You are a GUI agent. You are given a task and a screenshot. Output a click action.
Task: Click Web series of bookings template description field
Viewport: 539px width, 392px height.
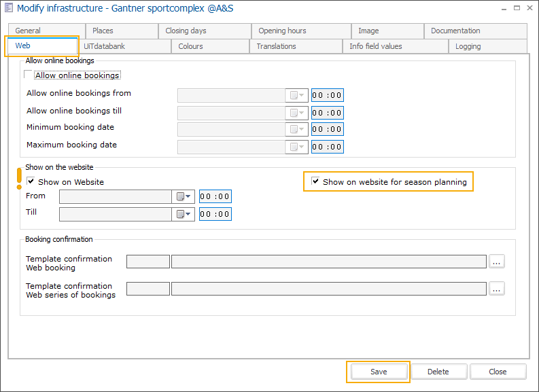click(x=329, y=289)
